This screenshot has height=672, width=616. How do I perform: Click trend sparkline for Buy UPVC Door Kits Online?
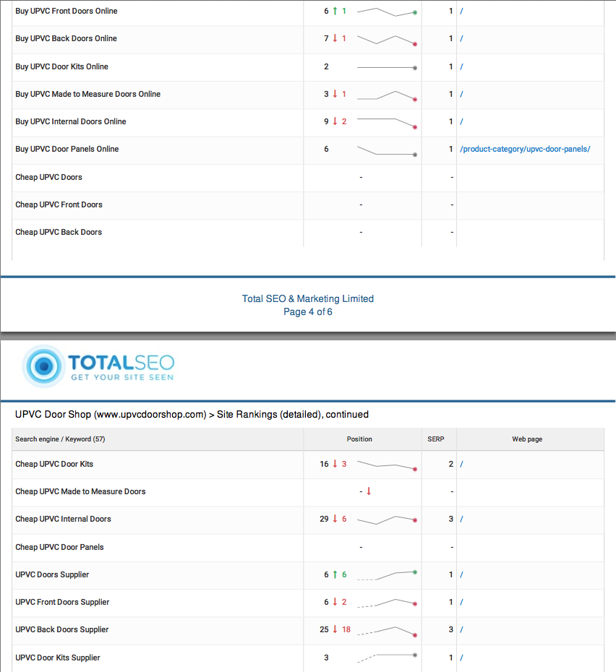(387, 68)
